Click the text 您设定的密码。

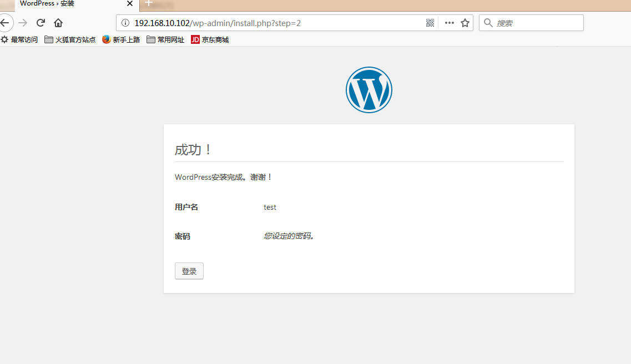pyautogui.click(x=289, y=236)
